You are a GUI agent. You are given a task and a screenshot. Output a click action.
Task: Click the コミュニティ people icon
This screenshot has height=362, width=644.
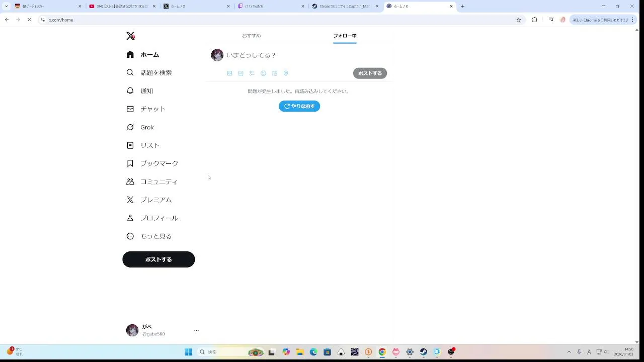[130, 182]
